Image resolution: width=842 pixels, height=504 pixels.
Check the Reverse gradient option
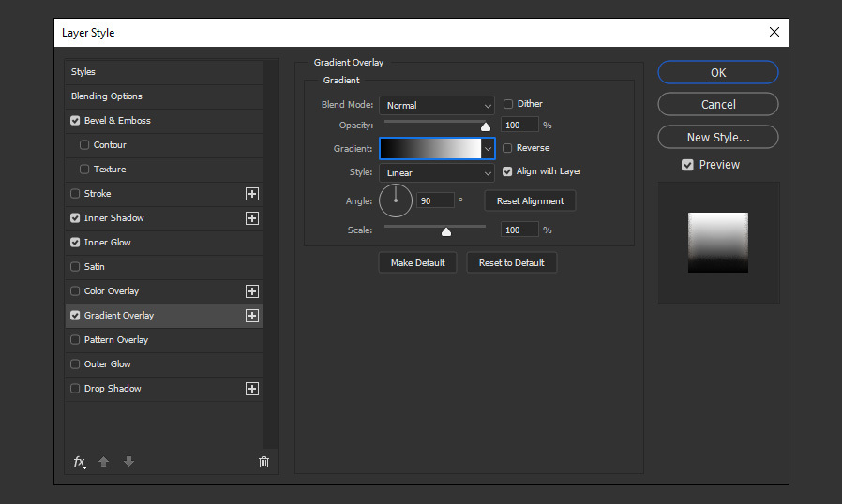pos(507,148)
